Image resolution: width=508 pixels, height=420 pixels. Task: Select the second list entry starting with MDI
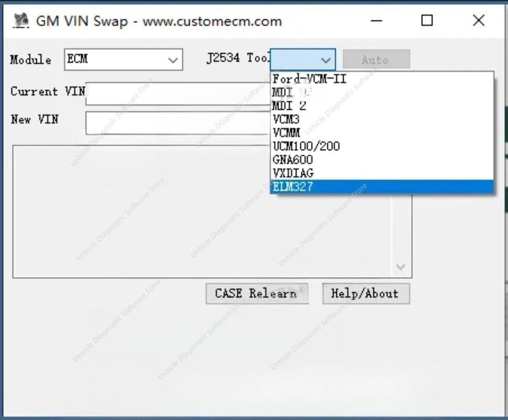(x=382, y=106)
